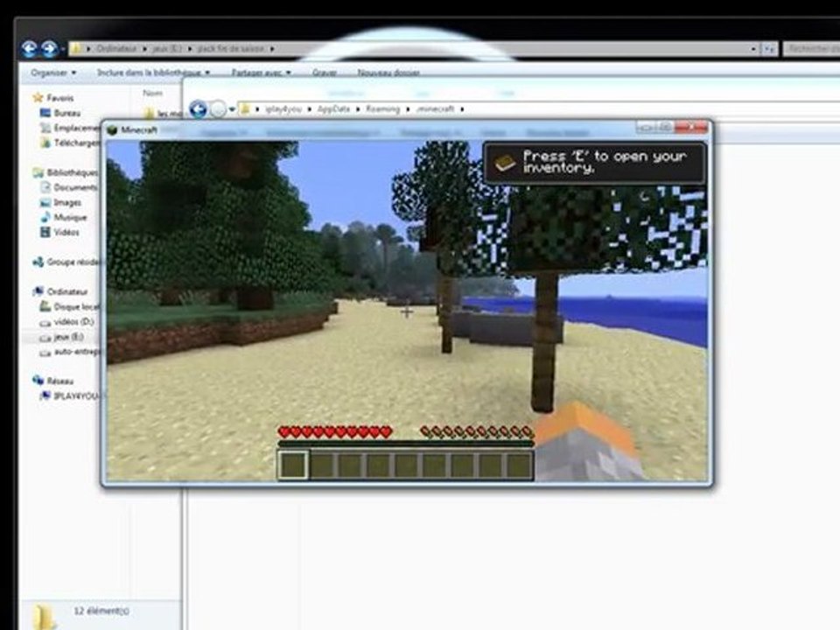
Task: Click the Graver toolbar button
Action: pyautogui.click(x=324, y=73)
